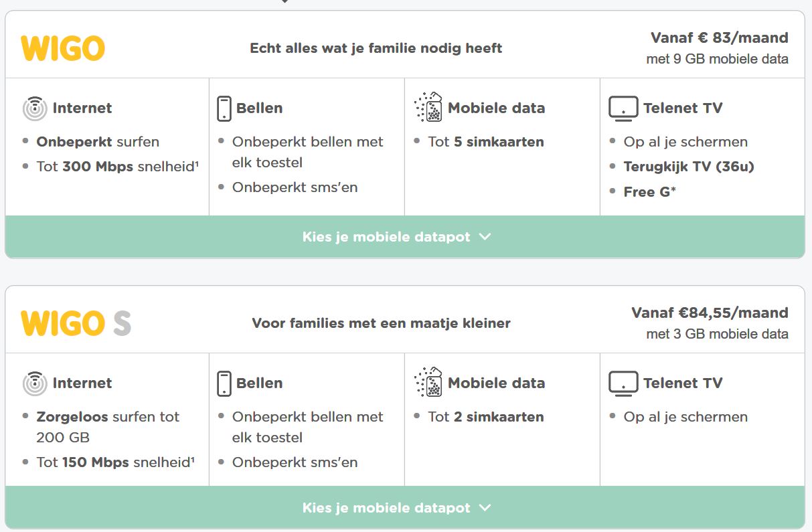Click the Mobiele data pot icon in WIGO card
The height and width of the screenshot is (532, 812).
coord(428,108)
